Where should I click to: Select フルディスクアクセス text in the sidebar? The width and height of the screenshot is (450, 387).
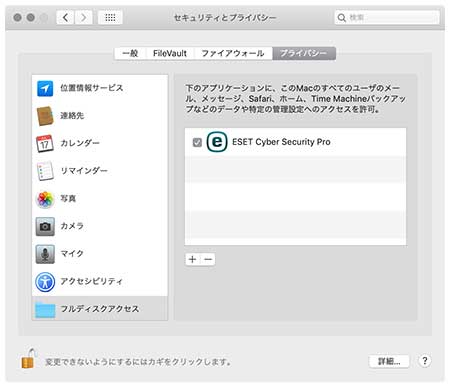tap(100, 309)
